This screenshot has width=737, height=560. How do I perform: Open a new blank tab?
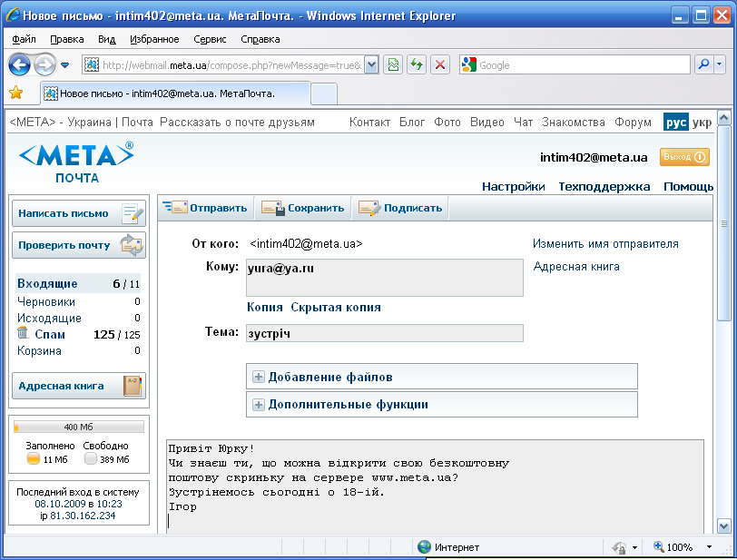tap(324, 93)
